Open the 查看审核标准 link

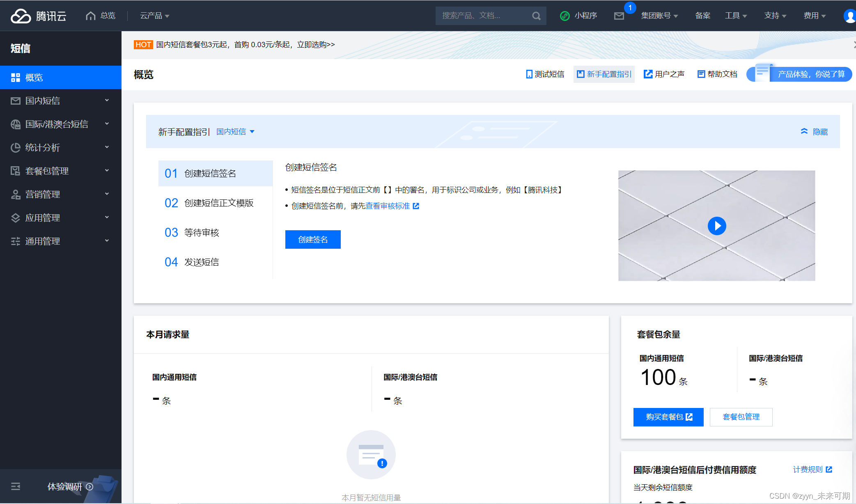click(388, 206)
